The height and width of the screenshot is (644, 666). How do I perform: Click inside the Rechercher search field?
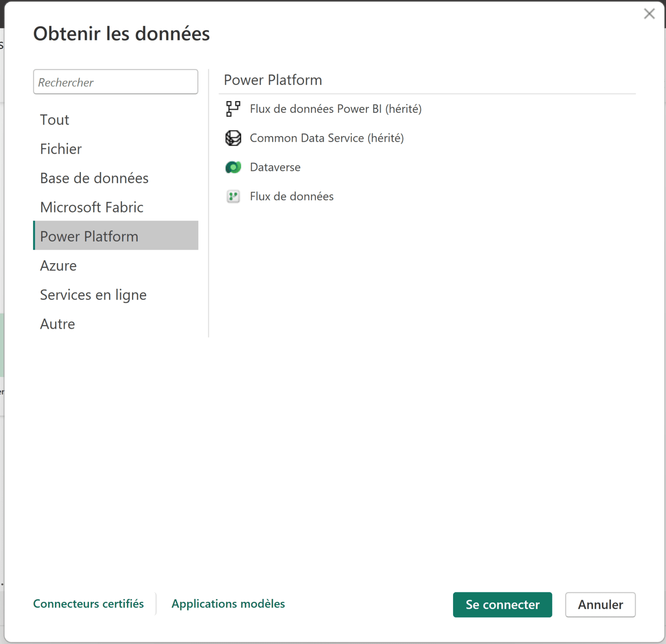pyautogui.click(x=115, y=82)
